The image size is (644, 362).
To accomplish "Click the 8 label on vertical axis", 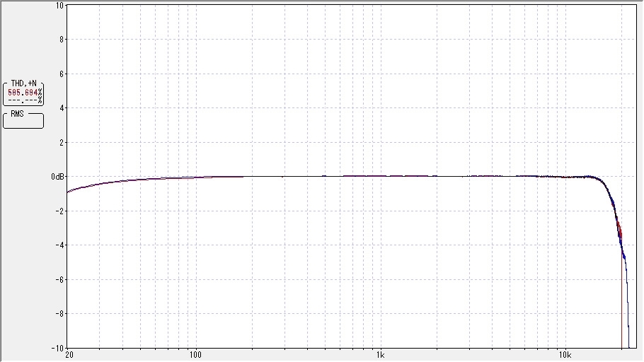I will pos(62,40).
